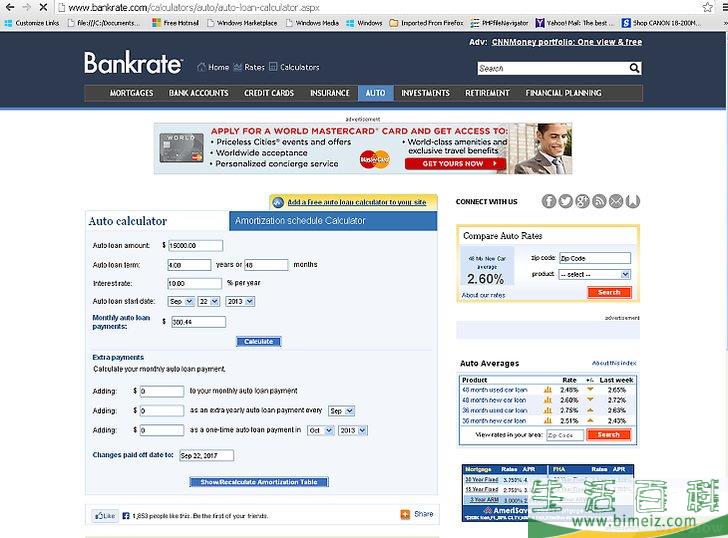This screenshot has height=538, width=728.
Task: Click chart icon for 36 month new car loan
Action: [547, 421]
